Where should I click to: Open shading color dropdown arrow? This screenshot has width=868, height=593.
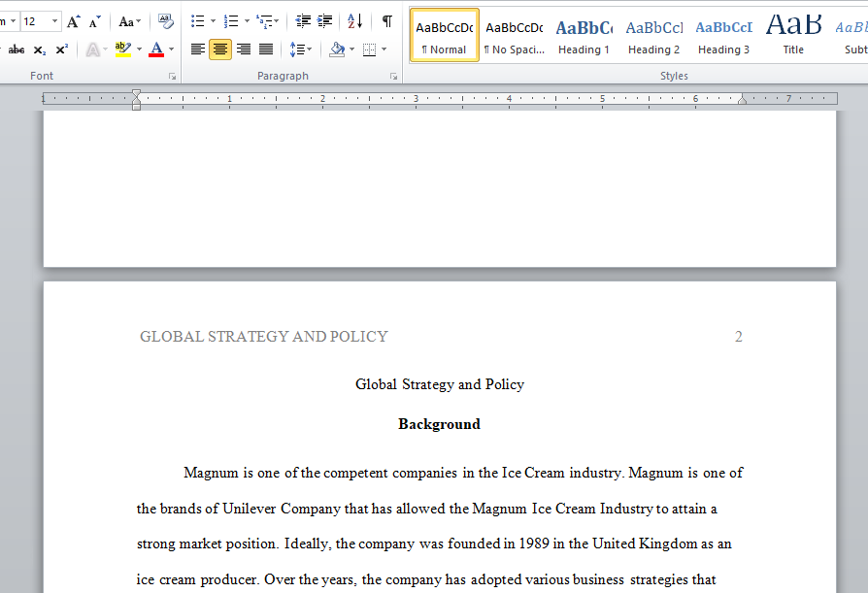click(x=352, y=49)
